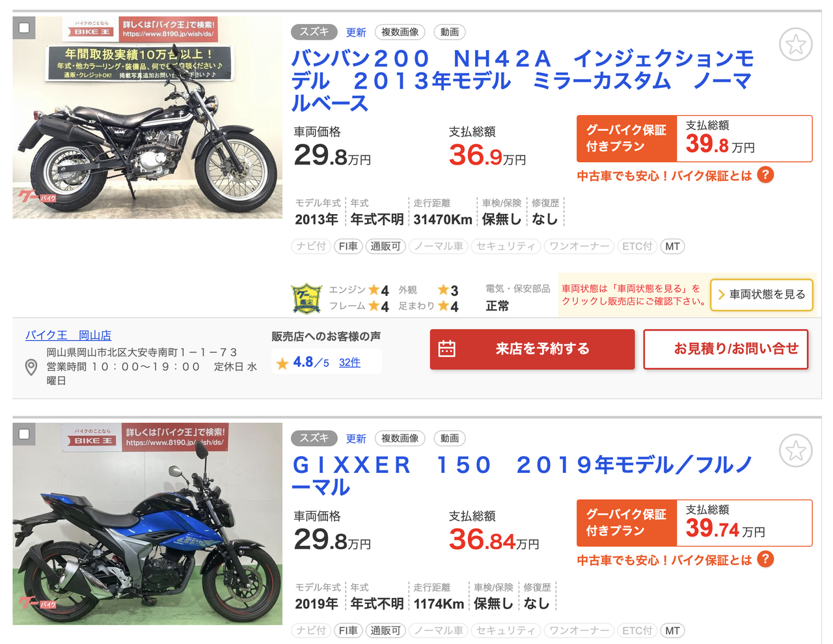This screenshot has width=833, height=644.
Task: Click the yellow review star rating 4.8
Action: (x=282, y=363)
